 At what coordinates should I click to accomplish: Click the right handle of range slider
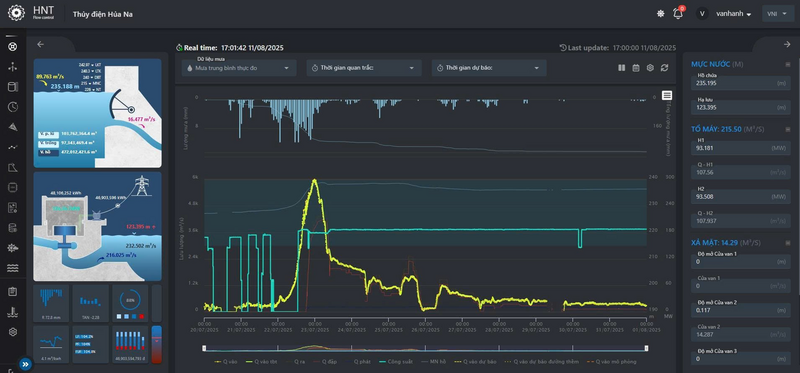[x=646, y=348]
